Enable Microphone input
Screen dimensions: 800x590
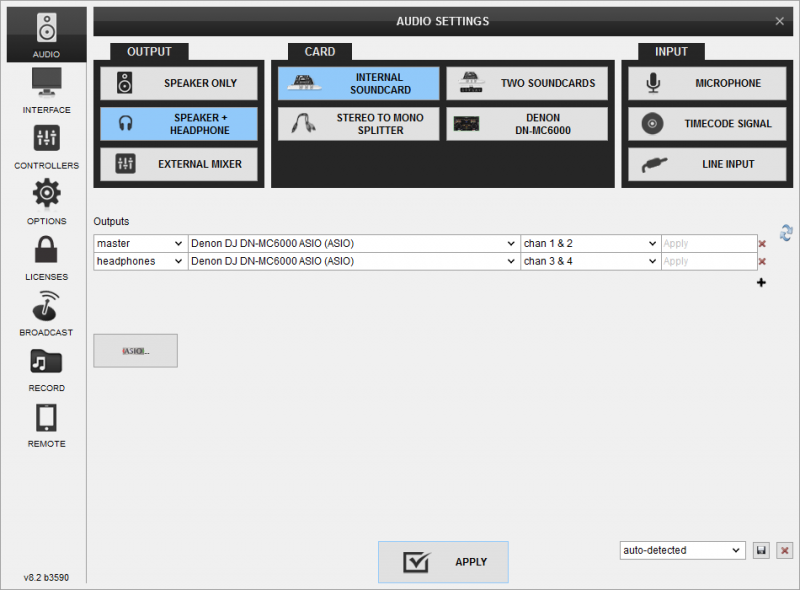pos(707,83)
